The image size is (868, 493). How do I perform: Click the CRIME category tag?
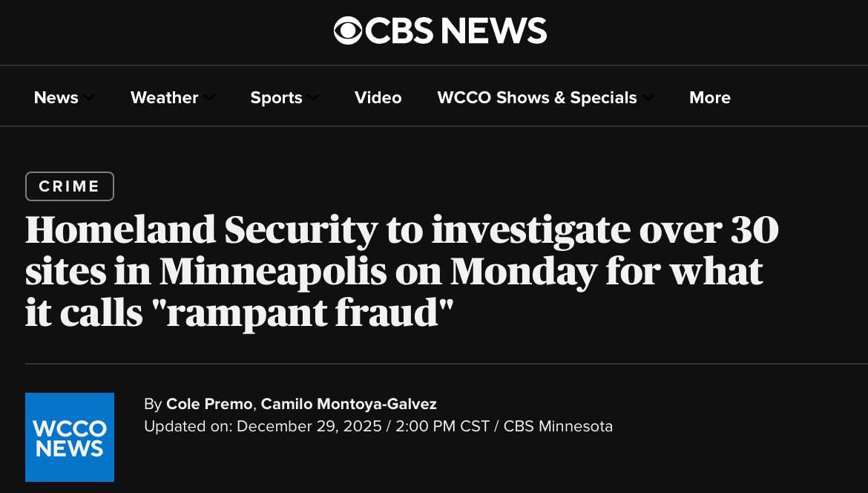coord(70,186)
